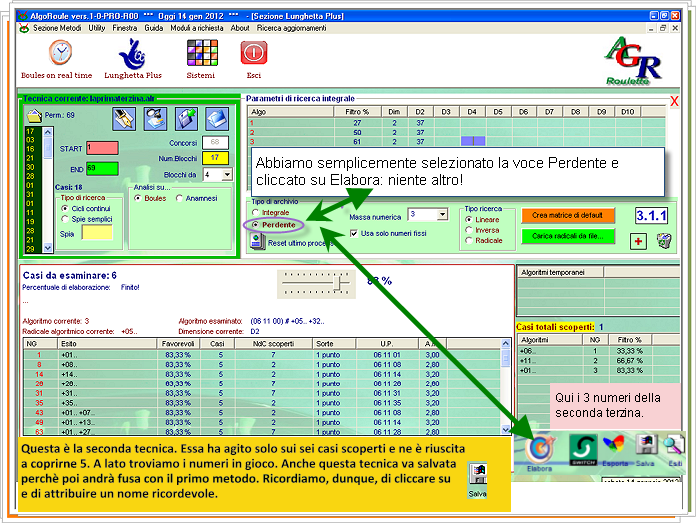Click the pencil edit tool icon
The image size is (696, 523).
tap(124, 119)
